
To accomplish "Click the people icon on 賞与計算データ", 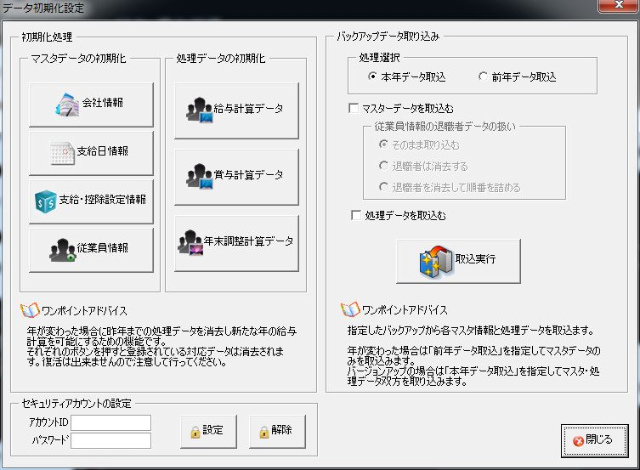I will pyautogui.click(x=200, y=176).
